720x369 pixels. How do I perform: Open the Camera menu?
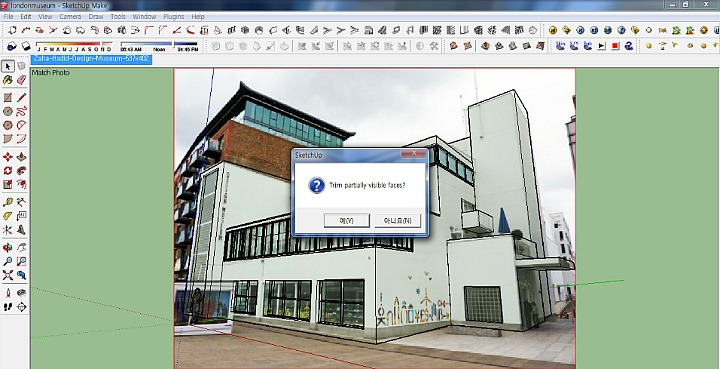(x=70, y=17)
